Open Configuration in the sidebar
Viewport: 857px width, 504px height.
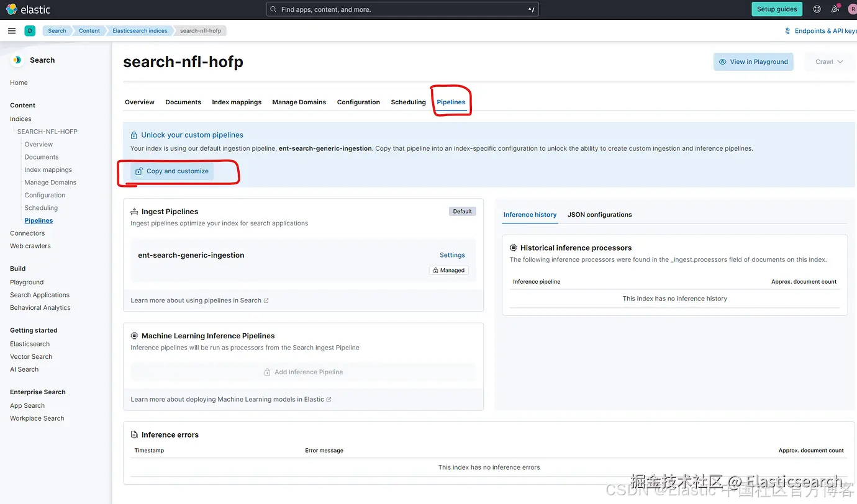[45, 196]
